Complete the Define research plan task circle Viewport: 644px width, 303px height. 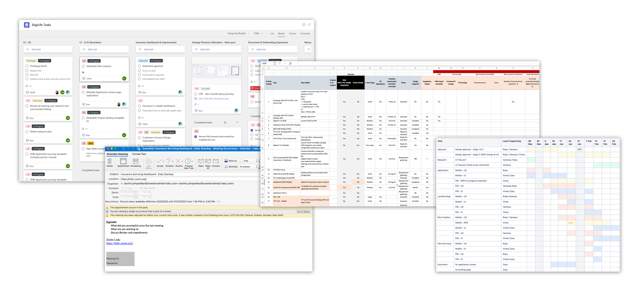(27, 132)
